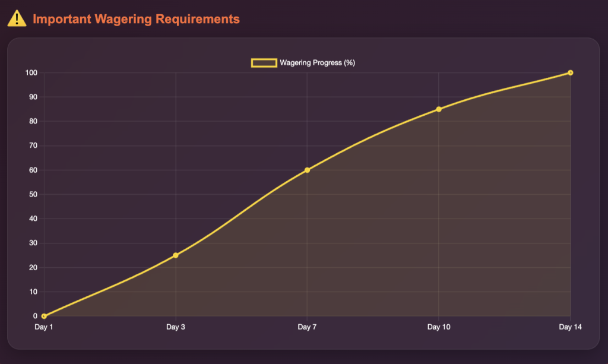
Task: Click the 50 y-axis tick label
Action: click(x=33, y=195)
